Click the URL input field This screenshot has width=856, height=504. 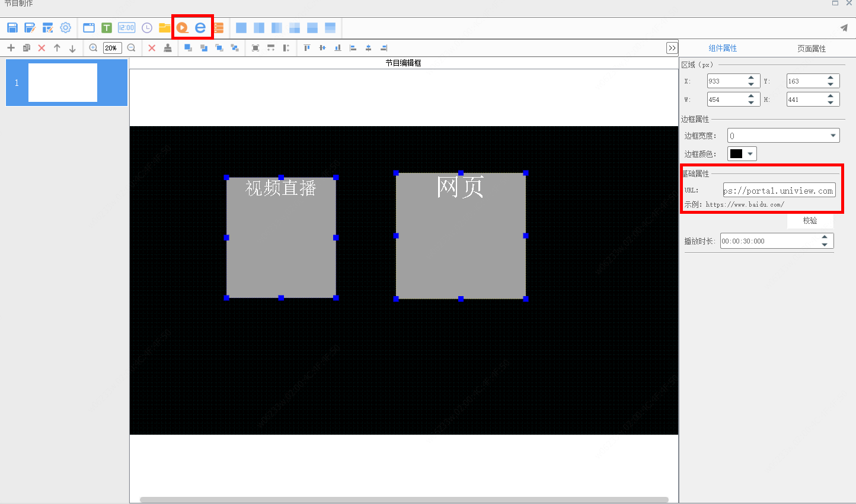779,191
